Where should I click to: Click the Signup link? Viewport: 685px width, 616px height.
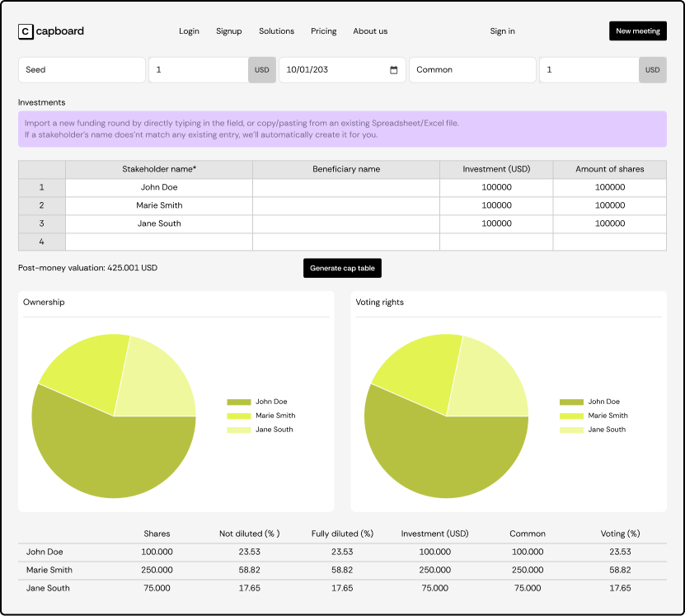click(x=229, y=31)
